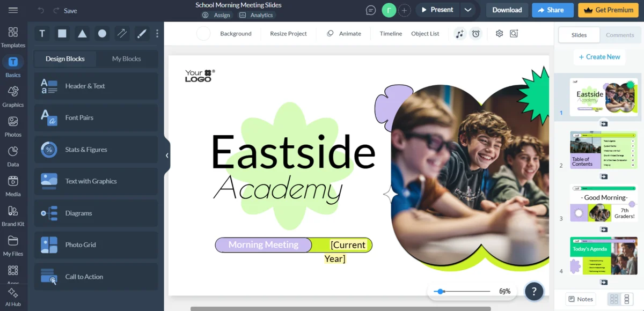Click the Download button
644x311 pixels.
507,10
